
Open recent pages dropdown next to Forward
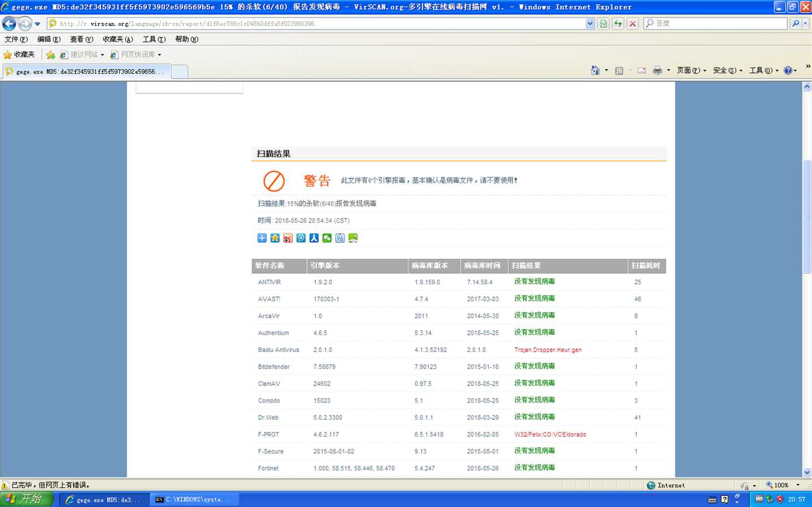[x=37, y=24]
